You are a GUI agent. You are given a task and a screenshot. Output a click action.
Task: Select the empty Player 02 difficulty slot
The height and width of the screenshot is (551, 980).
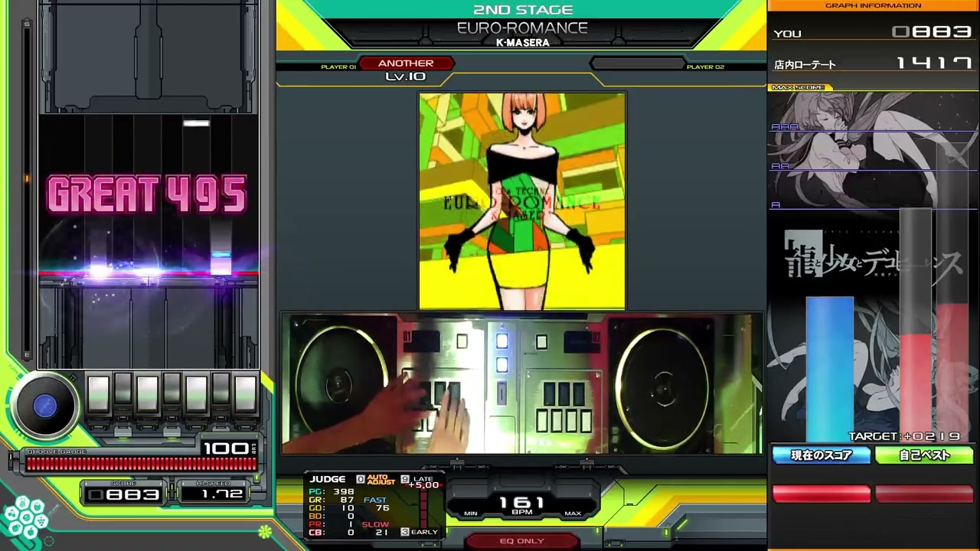click(636, 64)
